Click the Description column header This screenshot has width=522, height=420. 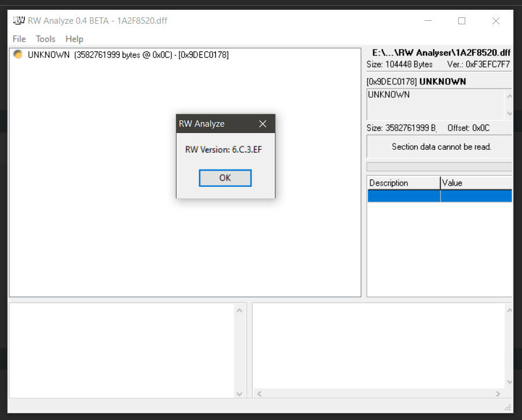pos(402,183)
